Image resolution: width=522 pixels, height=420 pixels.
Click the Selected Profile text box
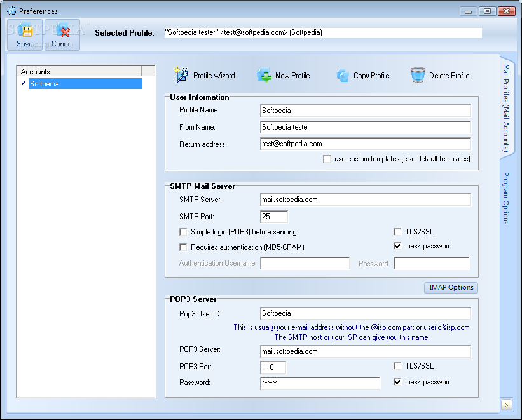click(x=323, y=32)
